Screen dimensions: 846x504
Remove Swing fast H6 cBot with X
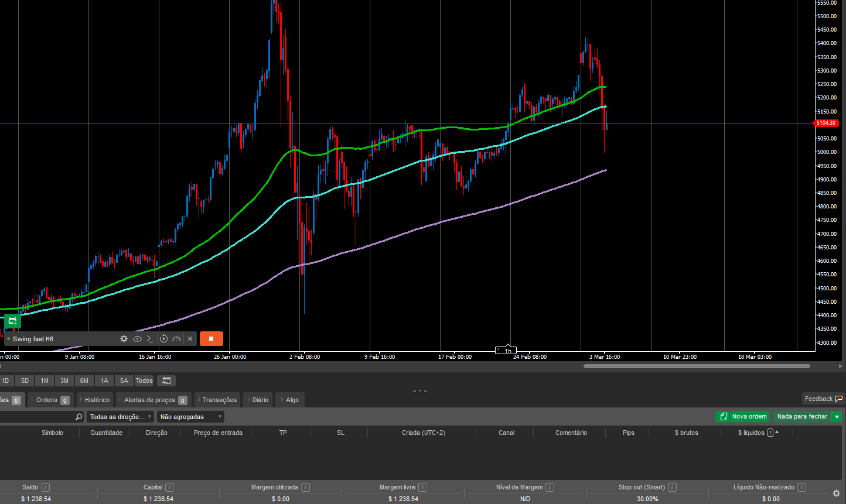coord(190,339)
